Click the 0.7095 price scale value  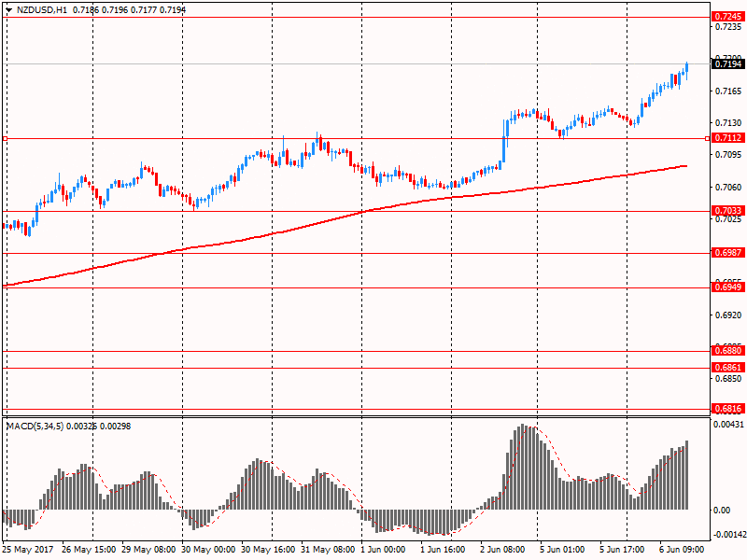click(728, 155)
